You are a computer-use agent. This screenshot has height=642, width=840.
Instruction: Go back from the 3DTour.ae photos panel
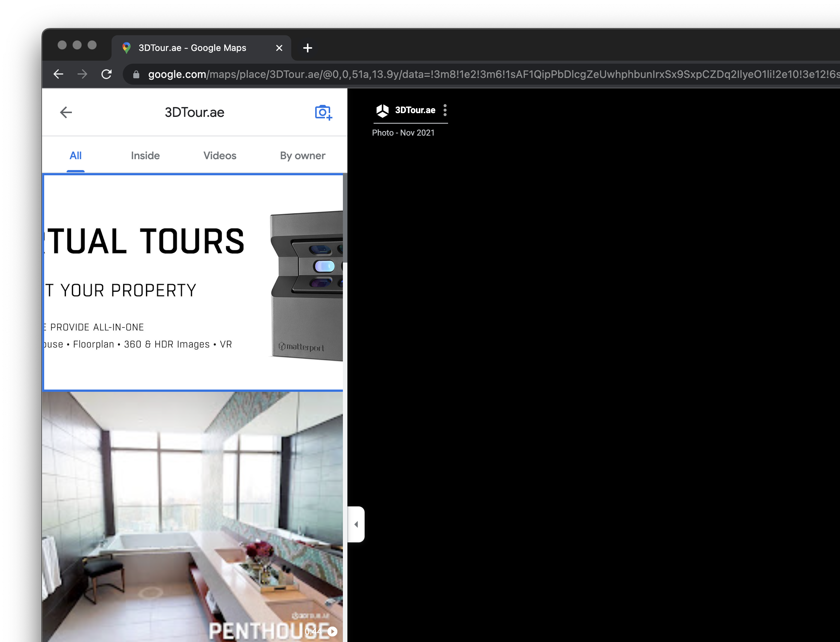pos(66,112)
